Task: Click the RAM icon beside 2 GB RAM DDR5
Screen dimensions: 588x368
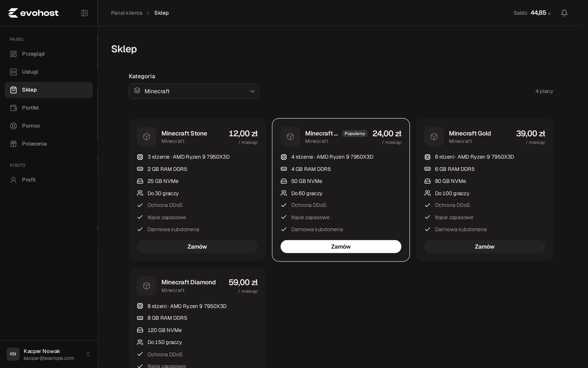Action: (x=140, y=169)
